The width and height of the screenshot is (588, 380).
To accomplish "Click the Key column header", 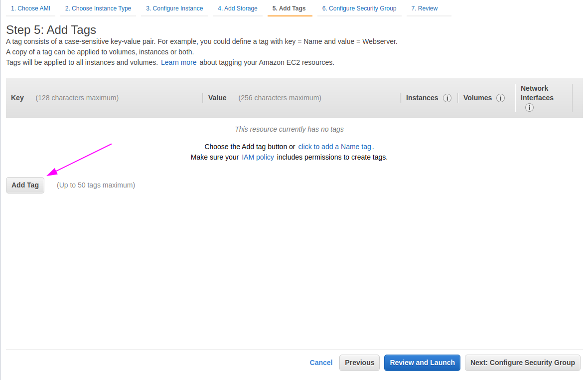I will 17,98.
